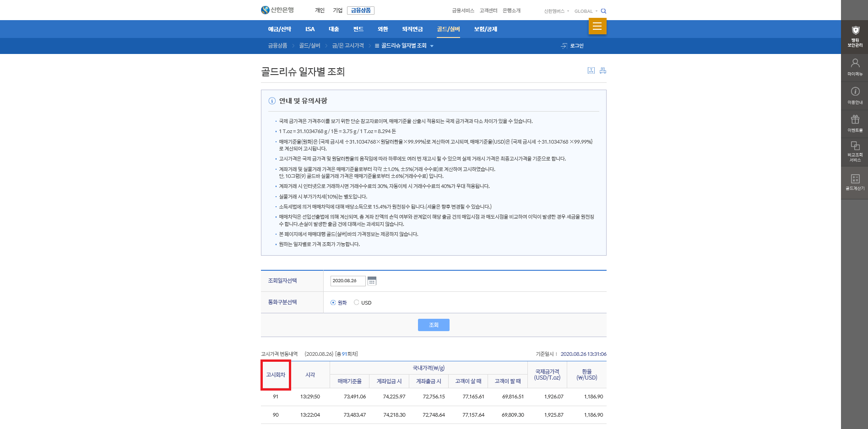Open the search magnifier in the header
The width and height of the screenshot is (868, 429).
[x=604, y=11]
